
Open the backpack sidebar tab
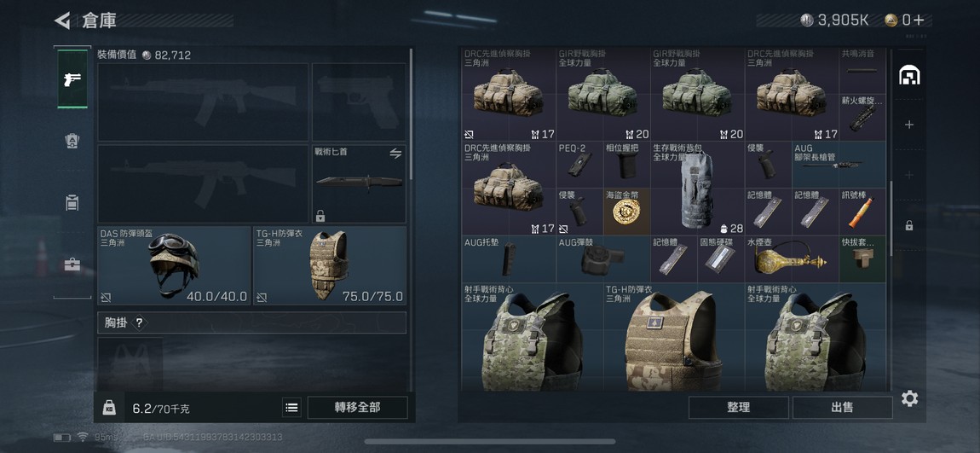pyautogui.click(x=72, y=202)
